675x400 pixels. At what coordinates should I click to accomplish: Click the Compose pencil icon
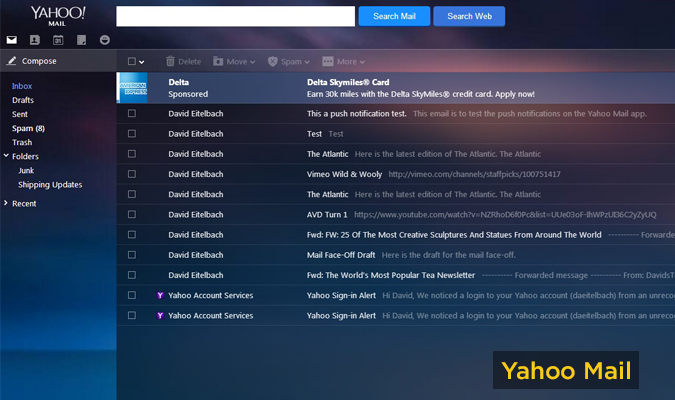tap(12, 61)
